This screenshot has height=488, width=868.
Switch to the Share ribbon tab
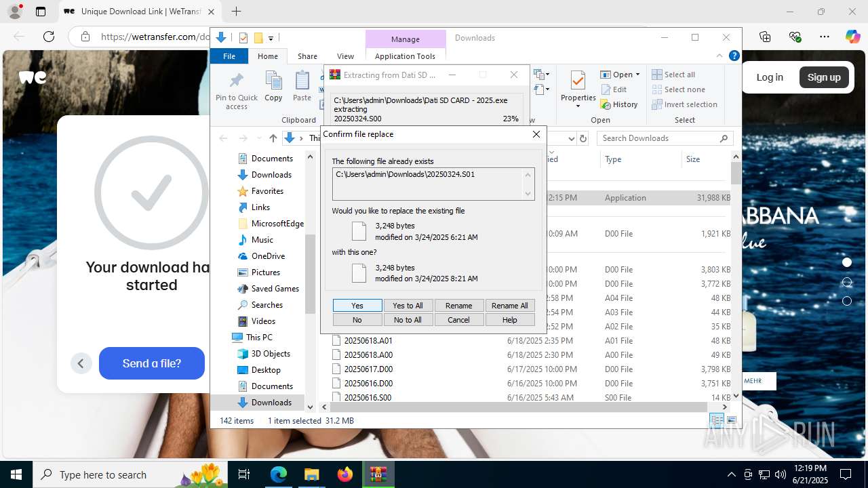[x=307, y=56]
